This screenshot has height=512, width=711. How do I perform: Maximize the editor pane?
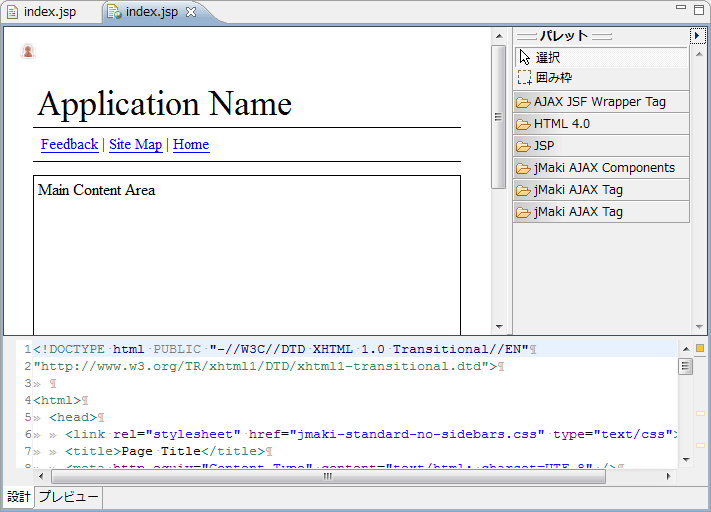pos(699,10)
